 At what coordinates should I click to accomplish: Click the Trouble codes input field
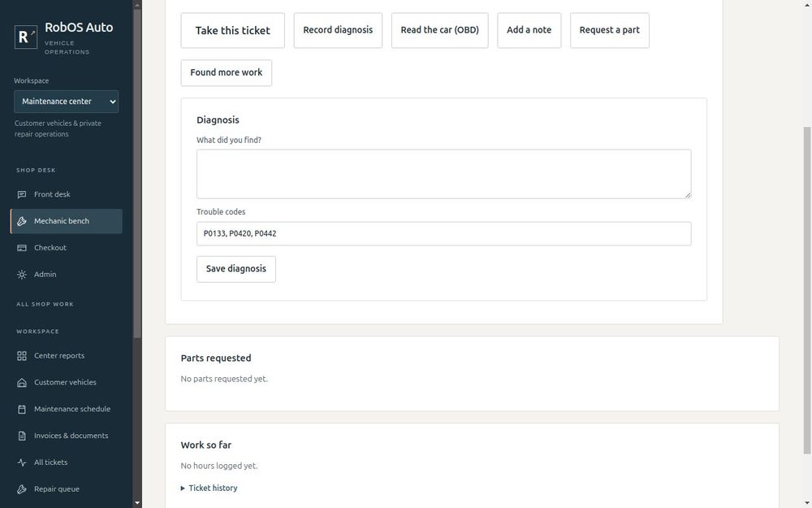click(444, 234)
